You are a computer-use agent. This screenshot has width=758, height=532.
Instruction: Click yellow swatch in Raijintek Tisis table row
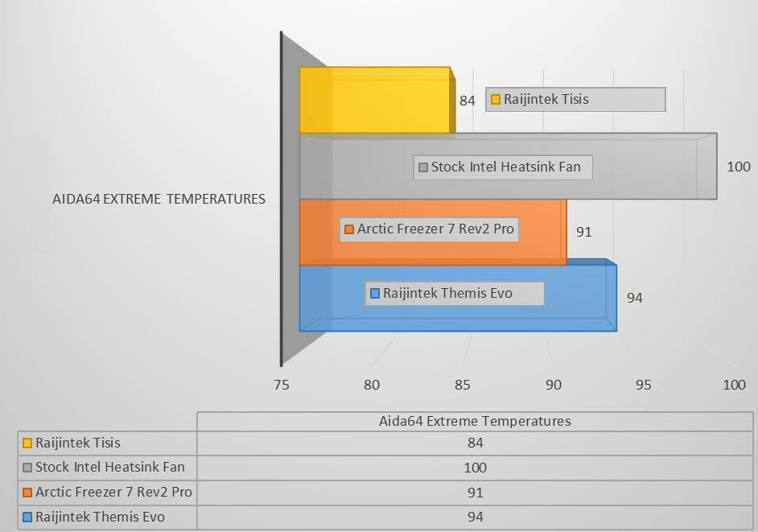point(27,443)
